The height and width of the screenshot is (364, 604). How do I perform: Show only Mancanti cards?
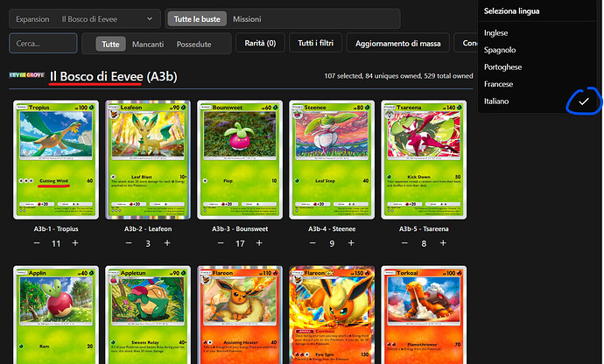148,45
